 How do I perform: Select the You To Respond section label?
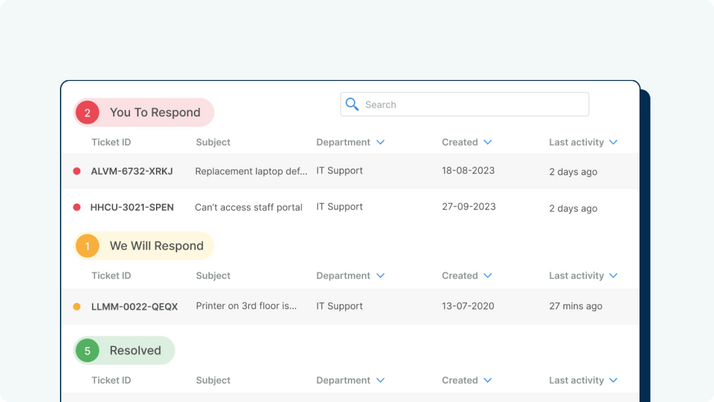pos(155,112)
